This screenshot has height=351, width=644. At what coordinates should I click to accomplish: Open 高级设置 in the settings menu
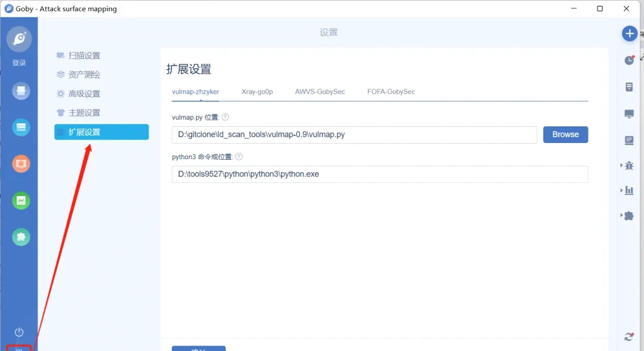coord(84,94)
